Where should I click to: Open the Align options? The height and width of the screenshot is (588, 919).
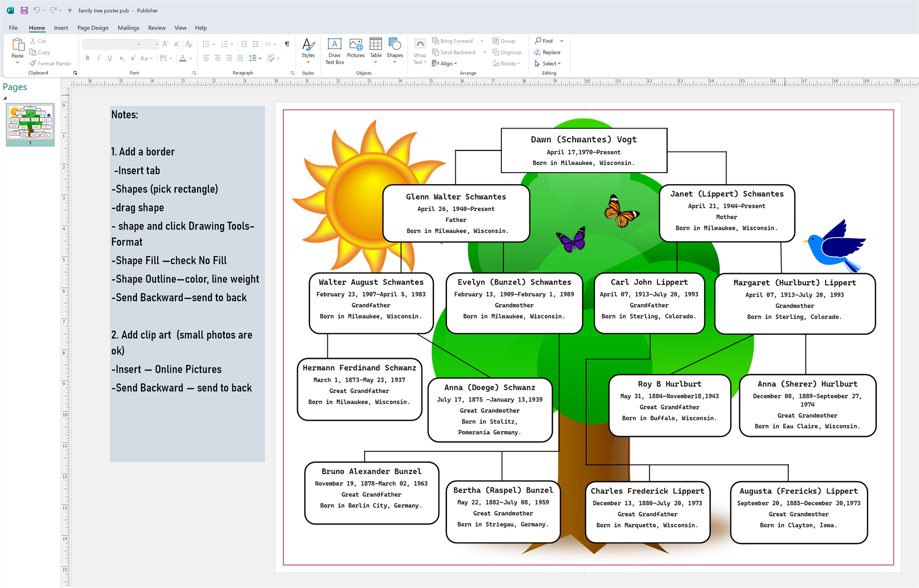coord(445,63)
